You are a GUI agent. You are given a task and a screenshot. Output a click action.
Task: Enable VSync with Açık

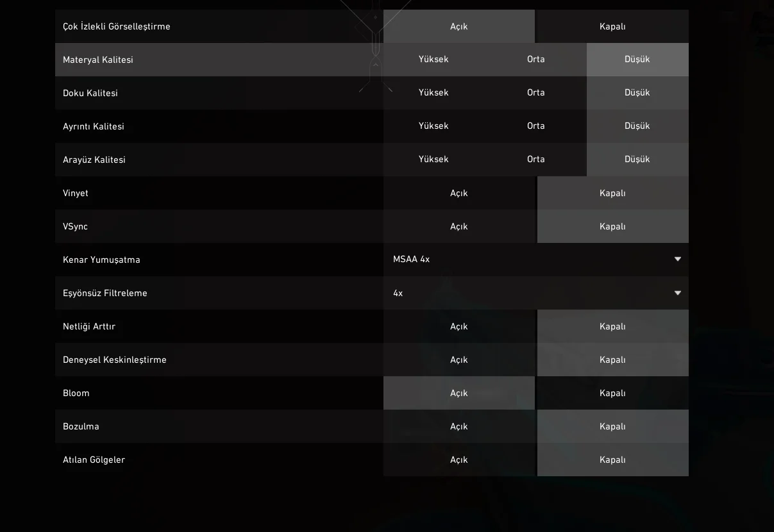[x=459, y=226]
